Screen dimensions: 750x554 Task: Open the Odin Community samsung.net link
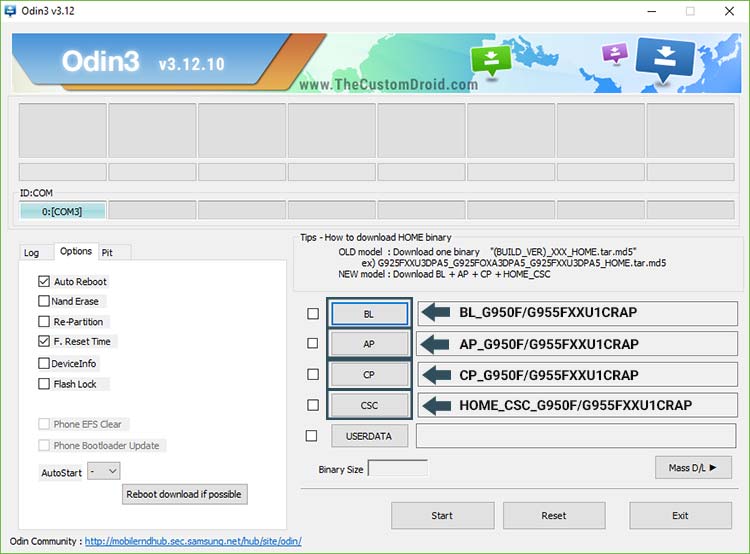(x=193, y=541)
